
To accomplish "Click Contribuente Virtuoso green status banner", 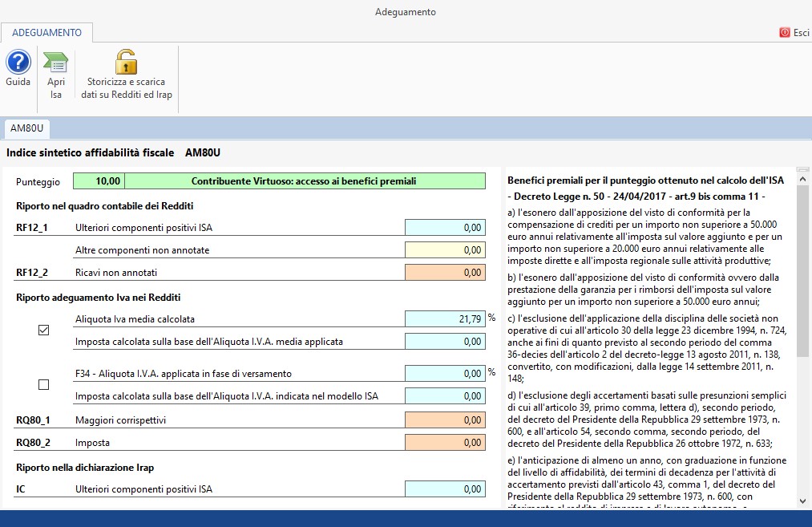I will point(305,180).
